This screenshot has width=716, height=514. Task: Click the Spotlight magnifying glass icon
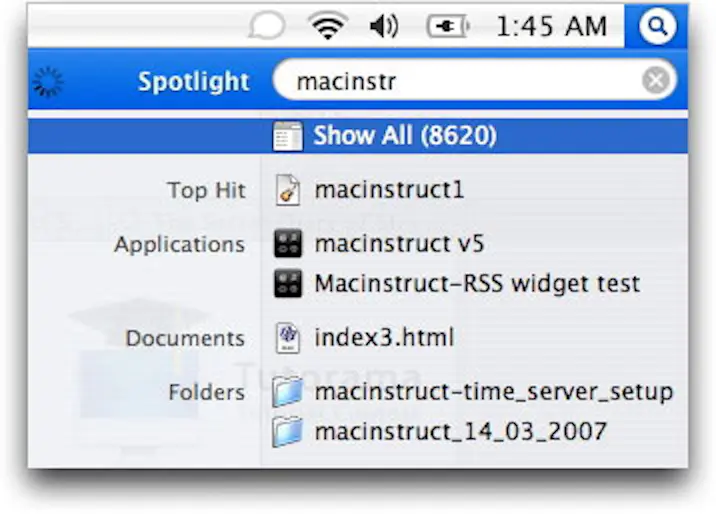tap(657, 26)
